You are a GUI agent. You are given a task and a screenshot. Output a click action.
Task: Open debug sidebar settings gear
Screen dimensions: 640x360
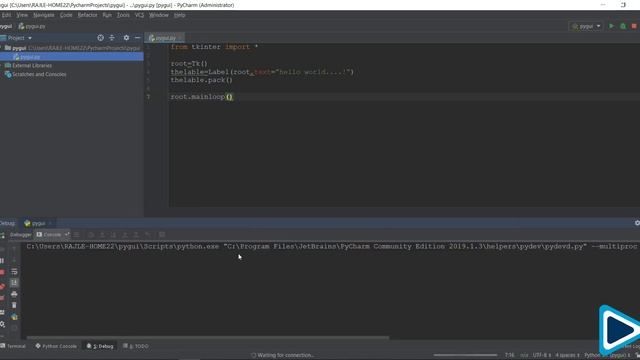[x=2, y=324]
